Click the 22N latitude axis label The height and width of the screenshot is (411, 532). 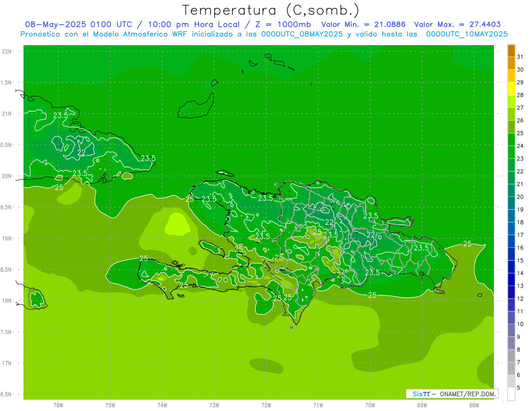(7, 51)
